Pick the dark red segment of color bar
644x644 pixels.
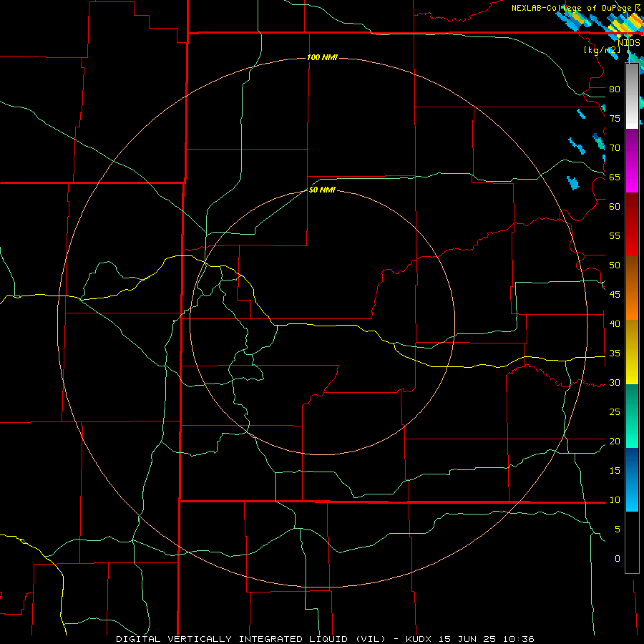632,225
